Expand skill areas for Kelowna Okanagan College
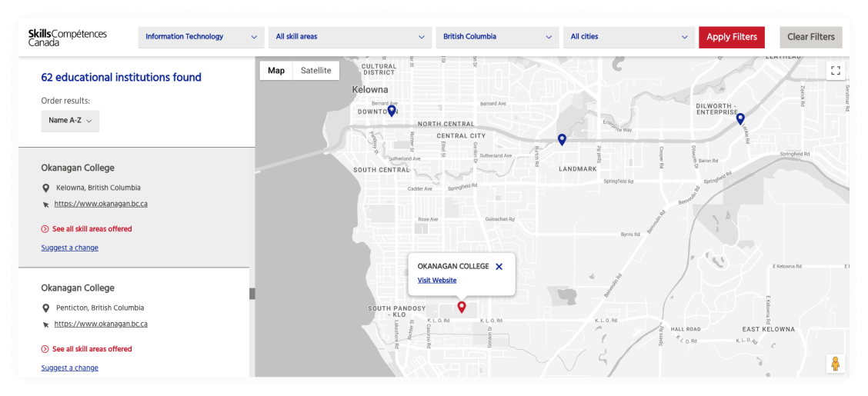This screenshot has width=868, height=396. click(92, 229)
